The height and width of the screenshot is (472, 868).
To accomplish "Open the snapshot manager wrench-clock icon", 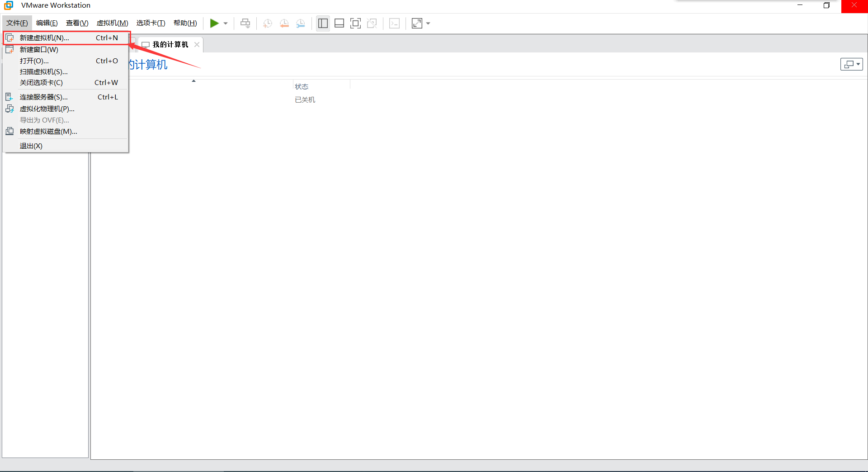I will tap(301, 24).
